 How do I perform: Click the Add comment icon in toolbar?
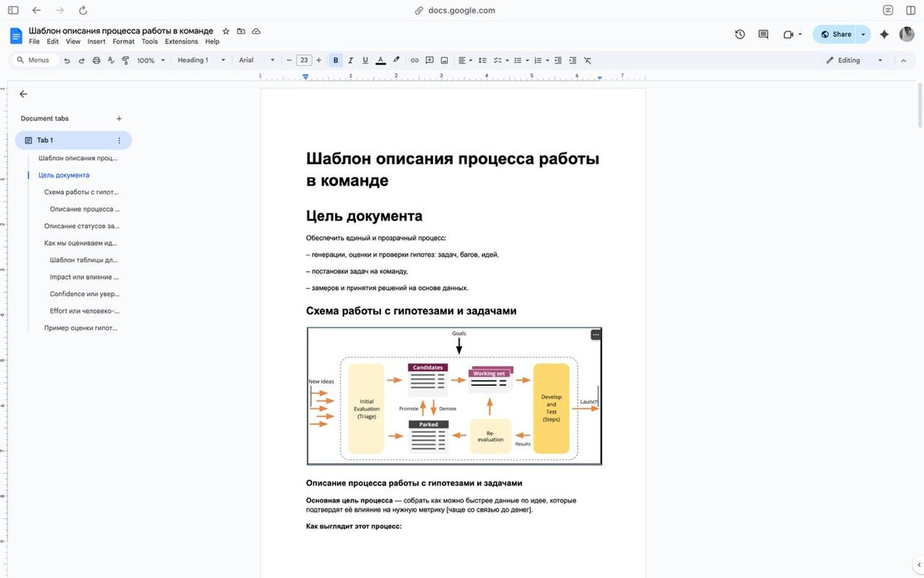(429, 60)
